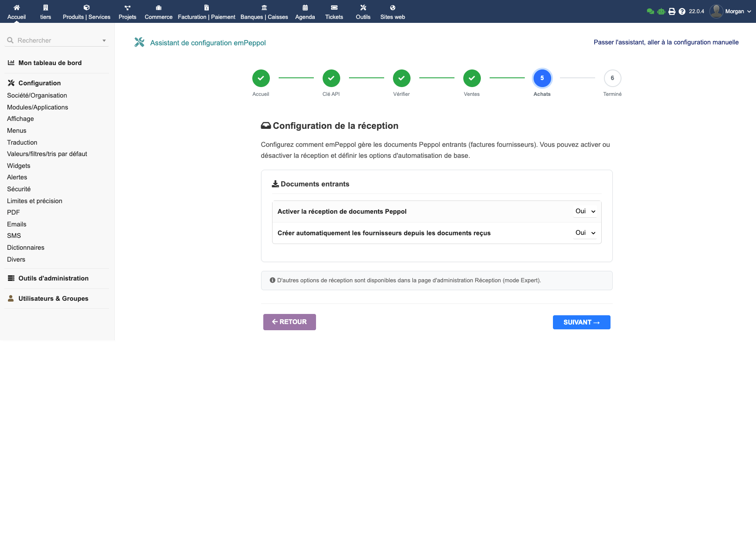The width and height of the screenshot is (756, 536).
Task: Open Mon tableau de bord
Action: click(50, 63)
